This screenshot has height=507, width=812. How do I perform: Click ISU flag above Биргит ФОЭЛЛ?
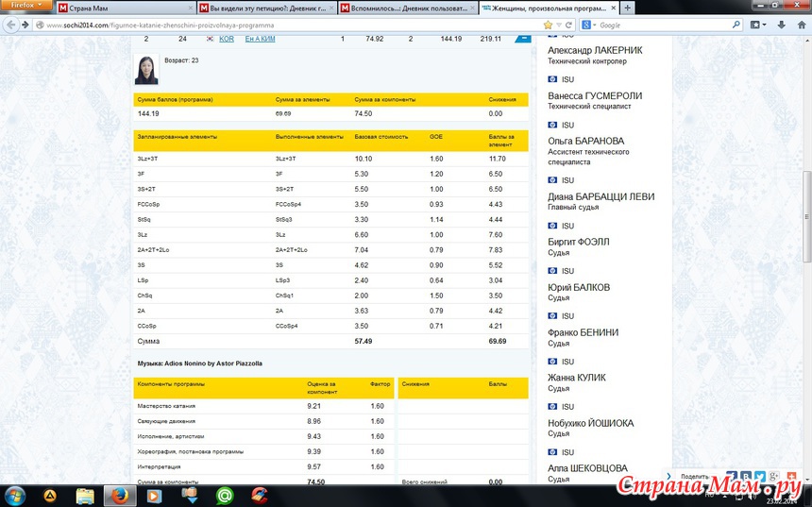(x=552, y=226)
